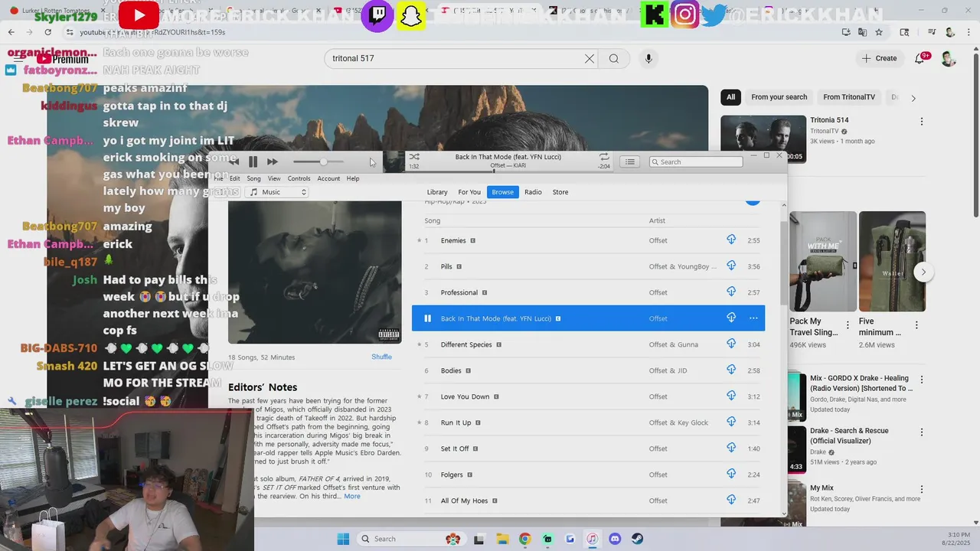This screenshot has width=980, height=551.
Task: Show more filter chips with right chevron
Action: tap(913, 98)
